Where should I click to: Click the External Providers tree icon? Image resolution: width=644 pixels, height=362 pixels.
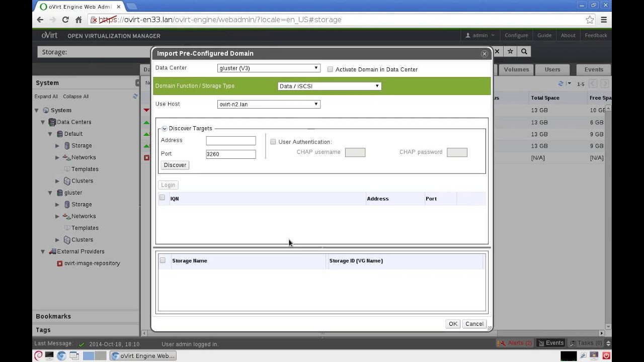52,251
